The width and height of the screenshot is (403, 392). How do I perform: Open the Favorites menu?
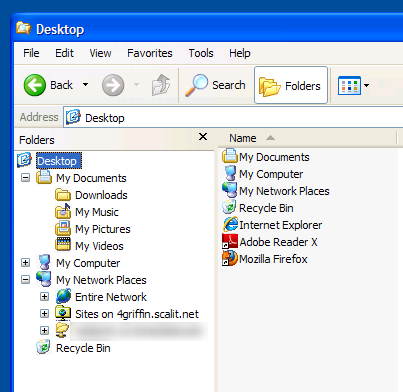[x=150, y=53]
